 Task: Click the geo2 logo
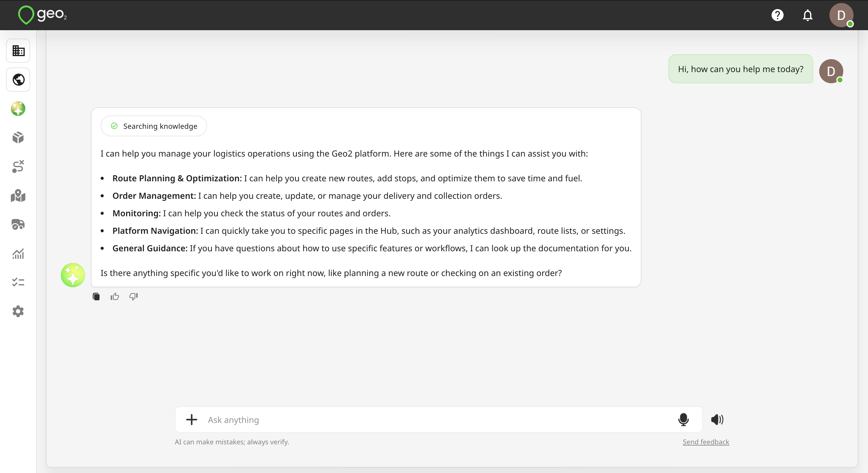point(42,15)
